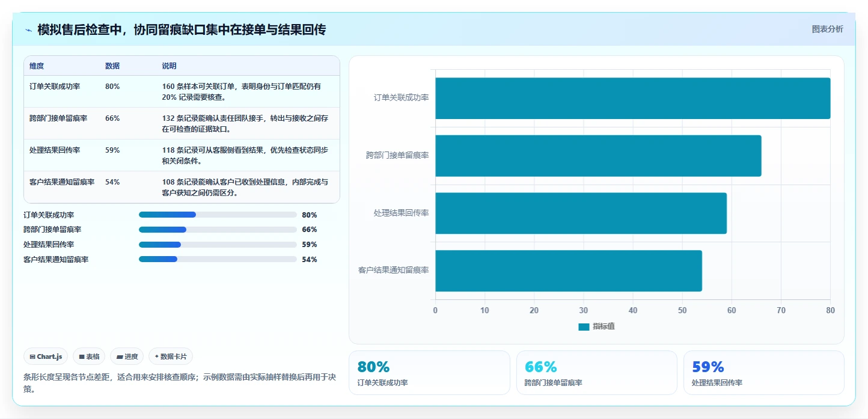The image size is (868, 419).
Task: Click the 处理结果回传率 progress bar
Action: [218, 245]
